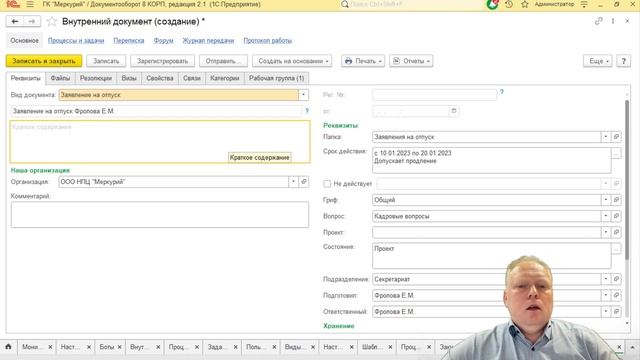This screenshot has width=640, height=360.
Task: Switch to the Боты bottom tab
Action: click(106, 347)
